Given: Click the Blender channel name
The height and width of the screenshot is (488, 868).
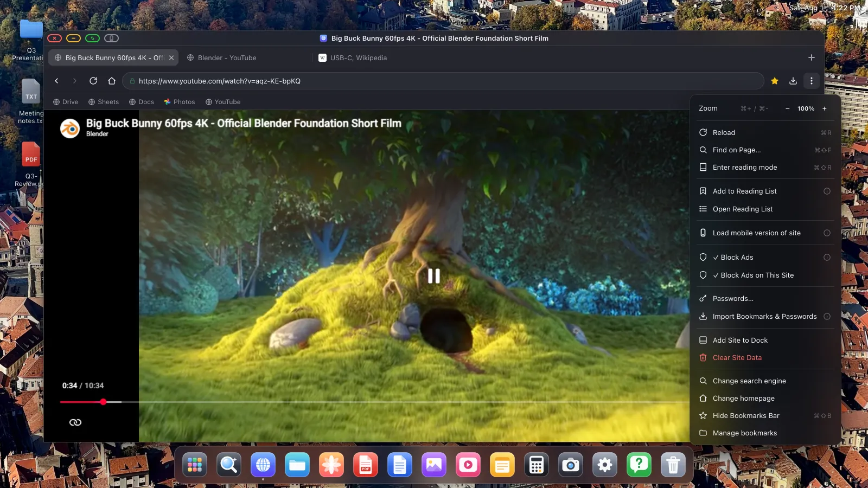Looking at the screenshot, I should (97, 134).
